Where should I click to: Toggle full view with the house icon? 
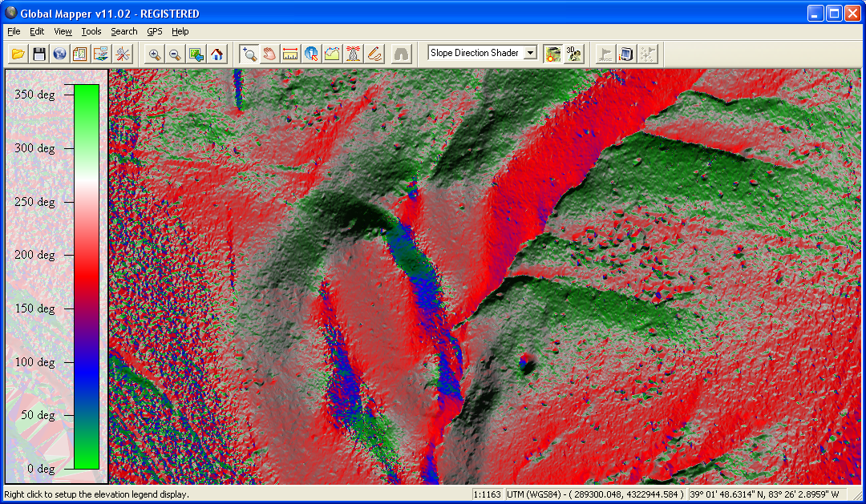click(216, 54)
